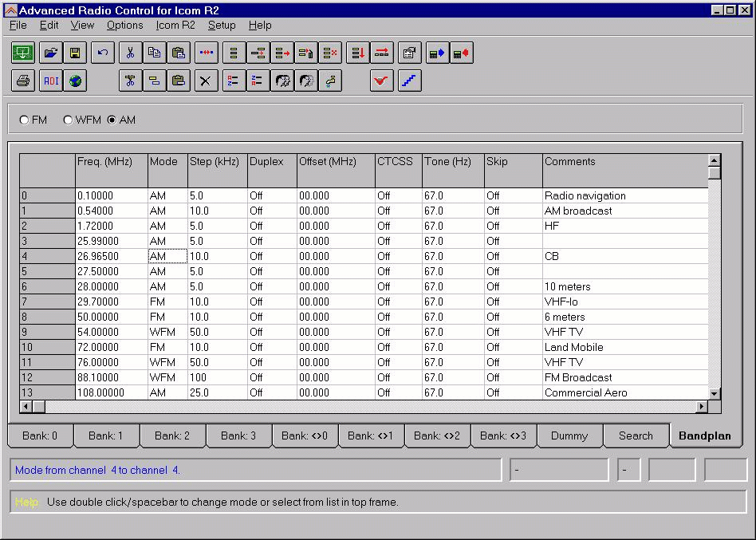Click the comment cell Commercial Aero
The height and width of the screenshot is (540, 756).
point(625,393)
